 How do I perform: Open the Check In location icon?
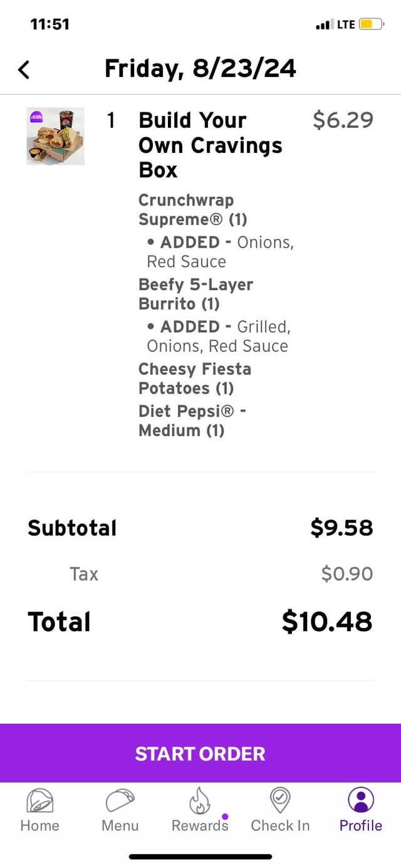(280, 799)
